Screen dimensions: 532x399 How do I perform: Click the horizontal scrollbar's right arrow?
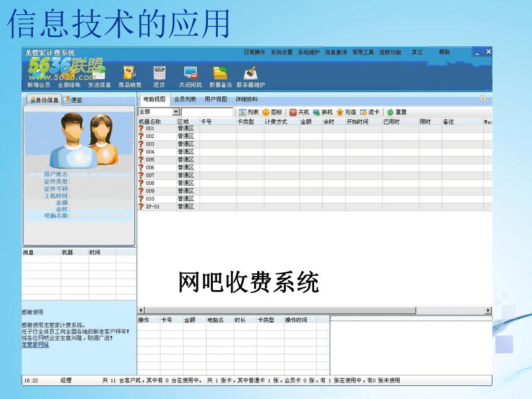click(488, 311)
